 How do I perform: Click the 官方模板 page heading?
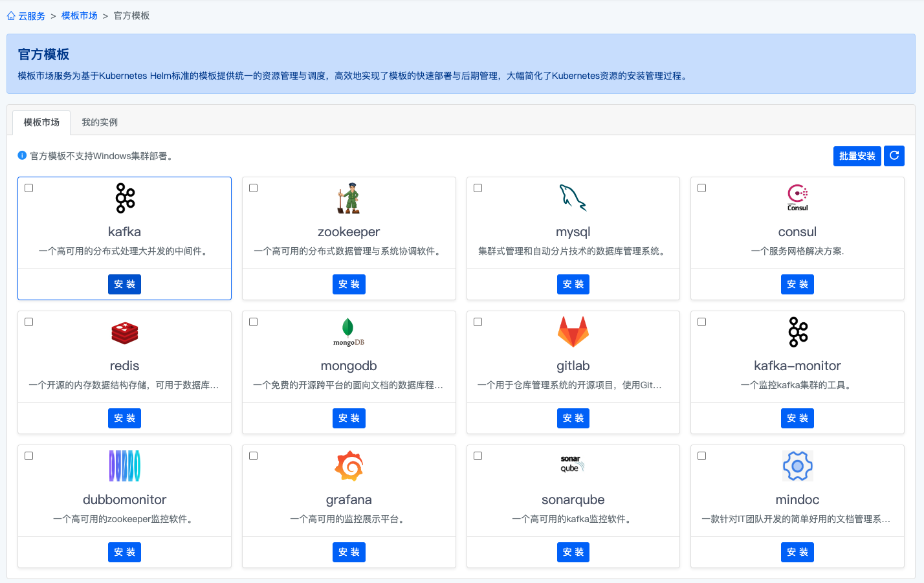point(43,54)
